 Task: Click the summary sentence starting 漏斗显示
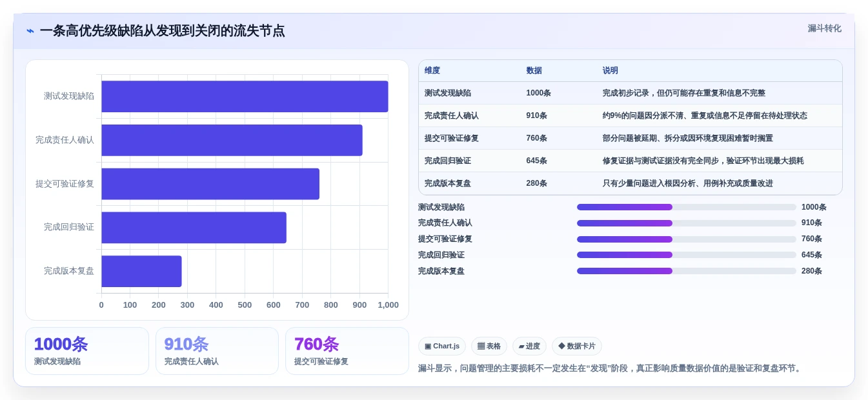pyautogui.click(x=611, y=368)
